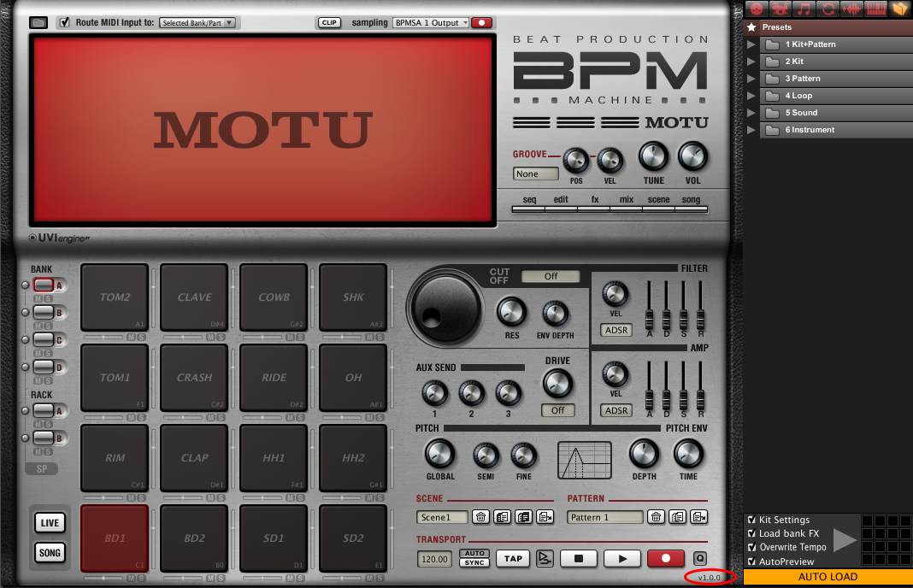
Task: Click the large filter cutoff knob
Action: pyautogui.click(x=445, y=307)
